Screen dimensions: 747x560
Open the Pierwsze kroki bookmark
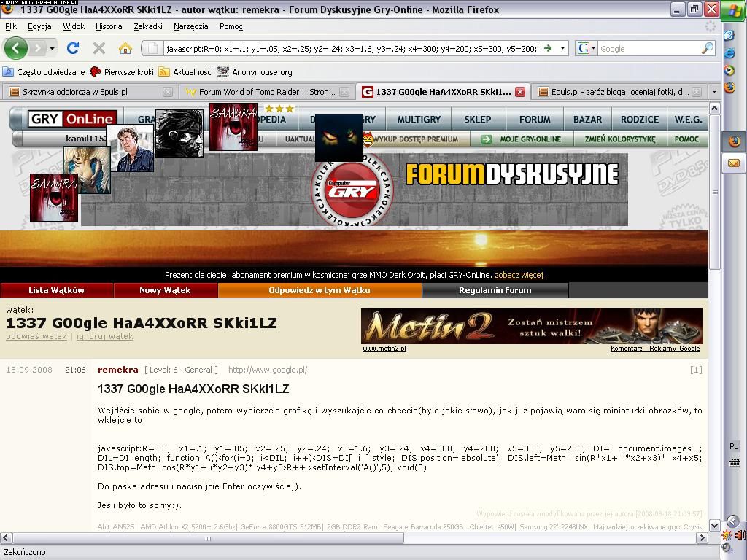122,72
